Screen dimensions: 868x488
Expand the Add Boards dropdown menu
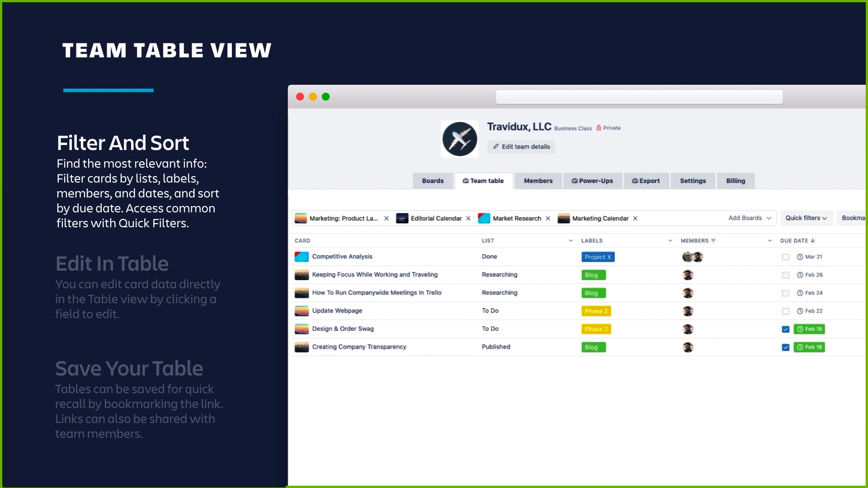(x=748, y=217)
